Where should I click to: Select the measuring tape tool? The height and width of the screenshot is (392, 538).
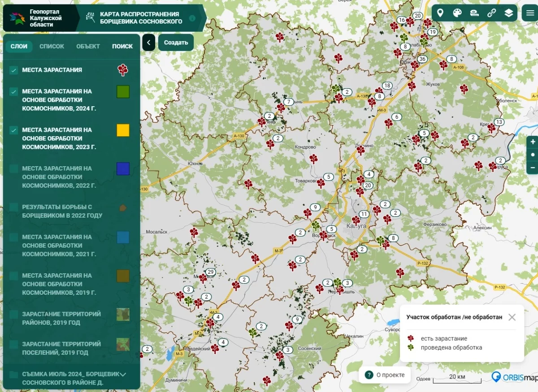click(474, 13)
